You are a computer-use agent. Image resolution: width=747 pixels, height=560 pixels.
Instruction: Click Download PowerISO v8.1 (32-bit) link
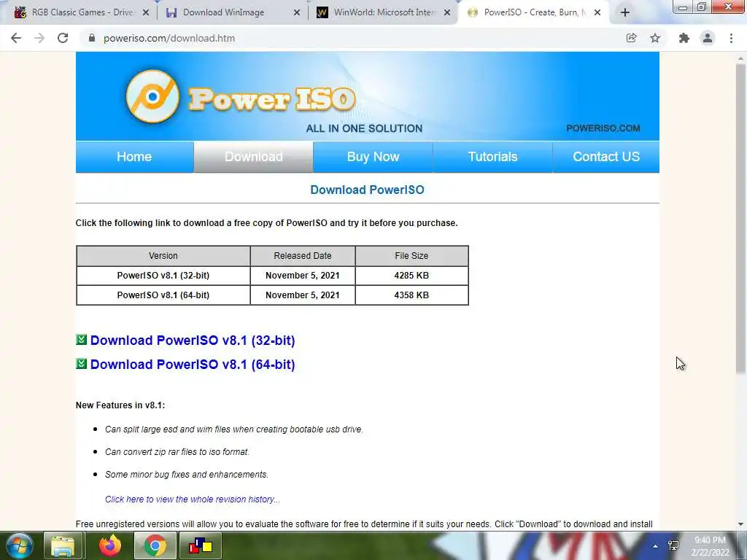(x=193, y=341)
